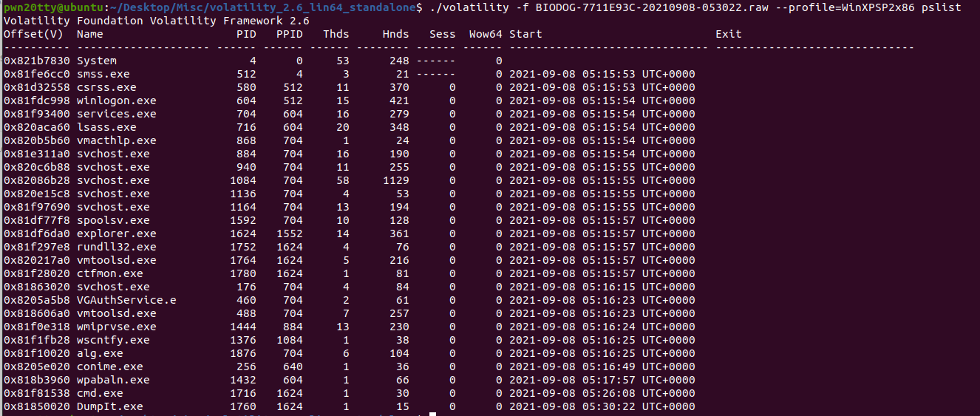This screenshot has height=416, width=980.
Task: Click the pwn20tty@ubuntu prompt text
Action: (x=50, y=7)
